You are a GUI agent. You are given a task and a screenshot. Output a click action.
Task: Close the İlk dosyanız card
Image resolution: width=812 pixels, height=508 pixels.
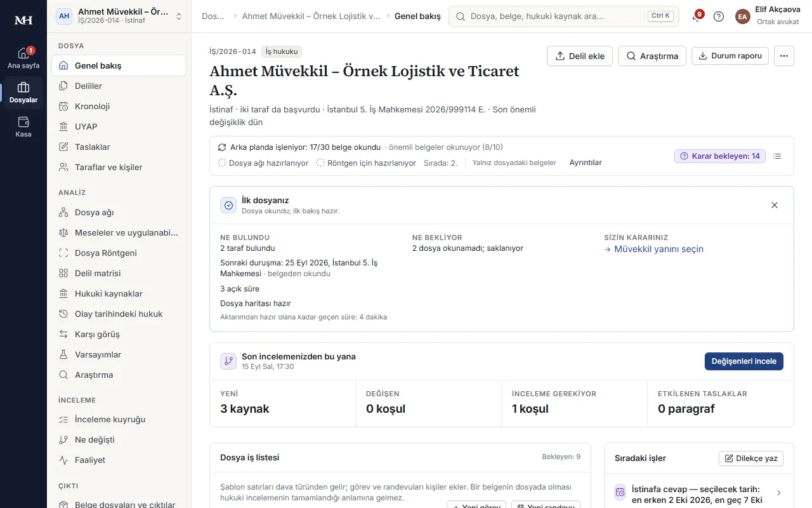point(775,205)
